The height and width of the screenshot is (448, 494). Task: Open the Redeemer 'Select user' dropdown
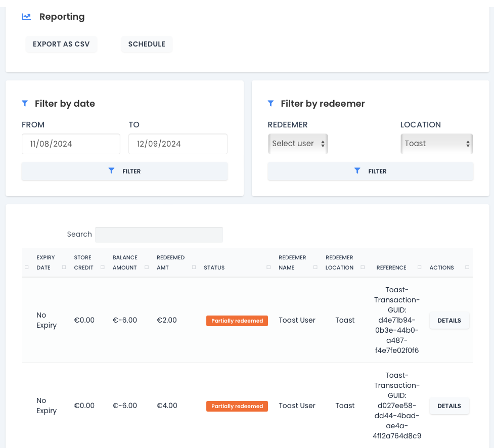[298, 144]
